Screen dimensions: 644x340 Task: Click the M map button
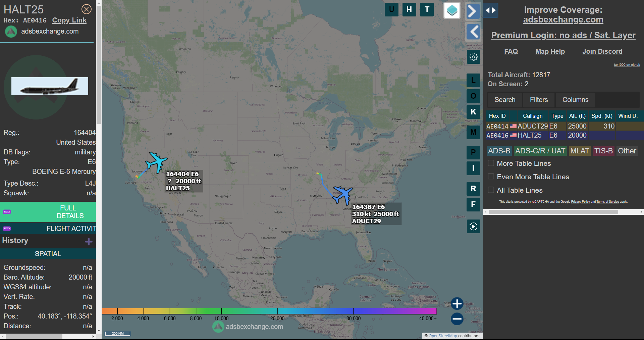tap(474, 132)
